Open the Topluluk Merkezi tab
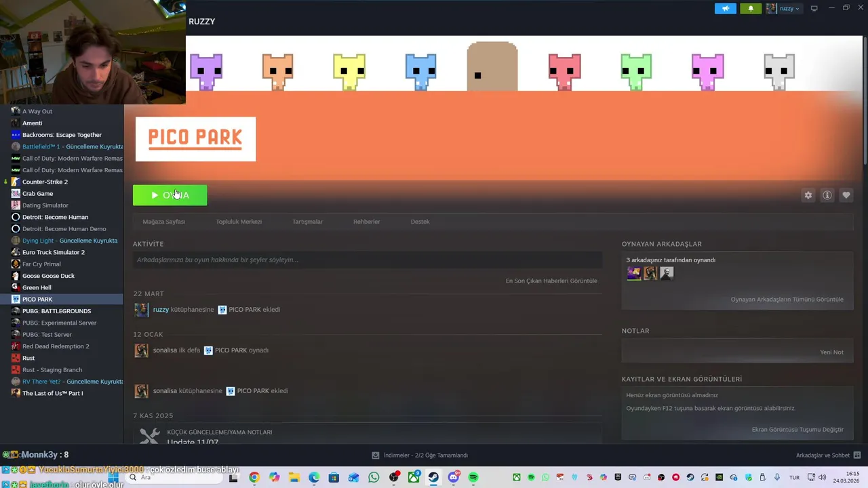This screenshot has width=868, height=488. click(239, 222)
